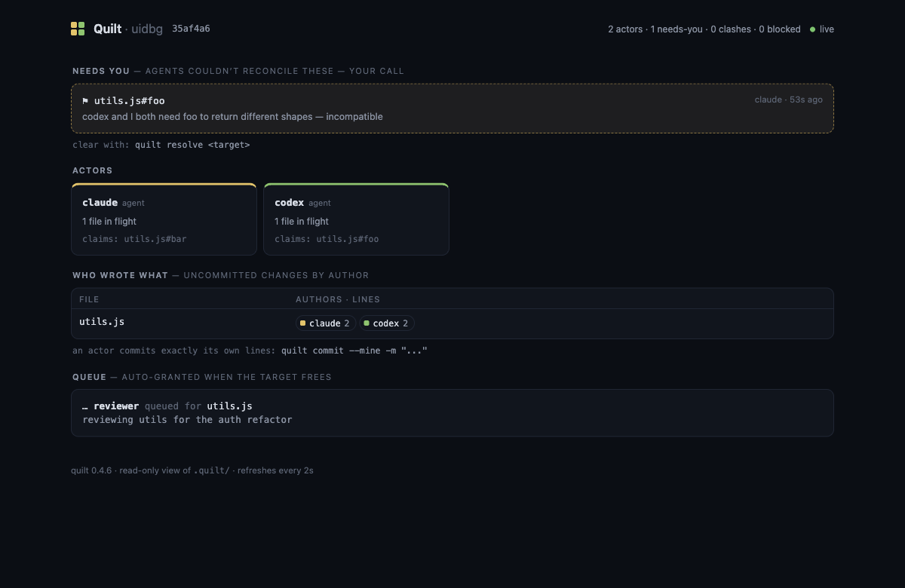Open the codex actor card

(x=356, y=219)
